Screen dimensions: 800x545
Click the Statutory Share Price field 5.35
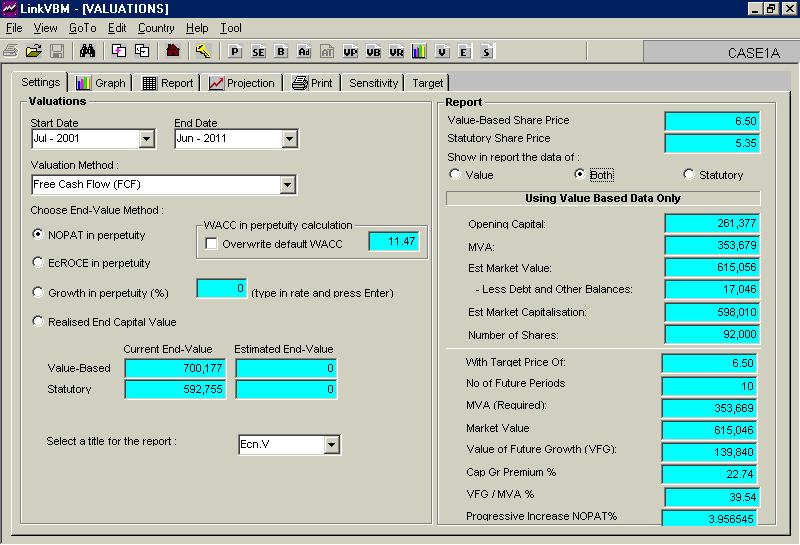coord(712,143)
